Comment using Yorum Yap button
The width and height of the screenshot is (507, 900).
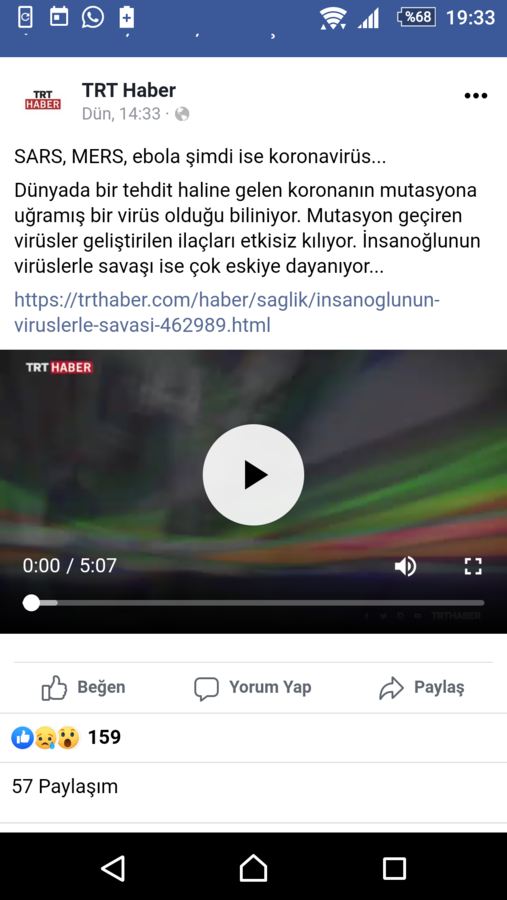pyautogui.click(x=253, y=688)
